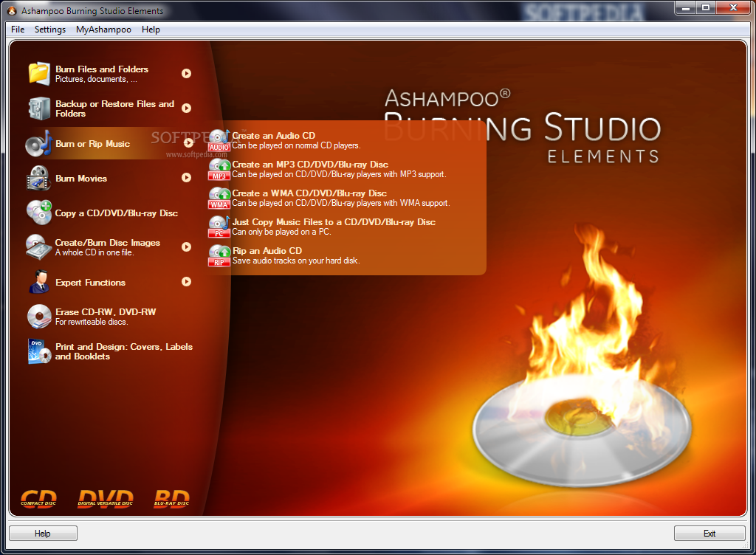
Task: Click "A whole CD in one file." text
Action: pos(94,252)
